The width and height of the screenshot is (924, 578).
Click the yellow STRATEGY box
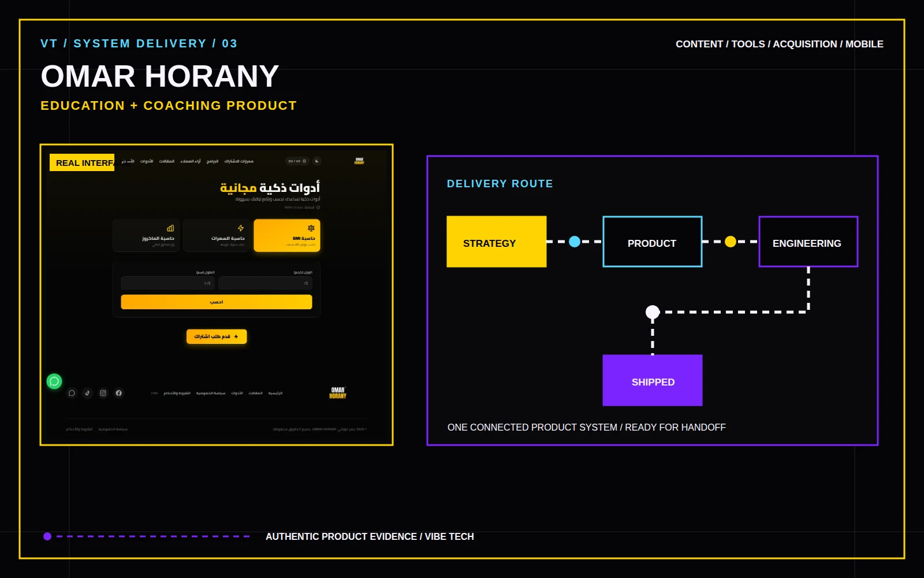point(497,242)
